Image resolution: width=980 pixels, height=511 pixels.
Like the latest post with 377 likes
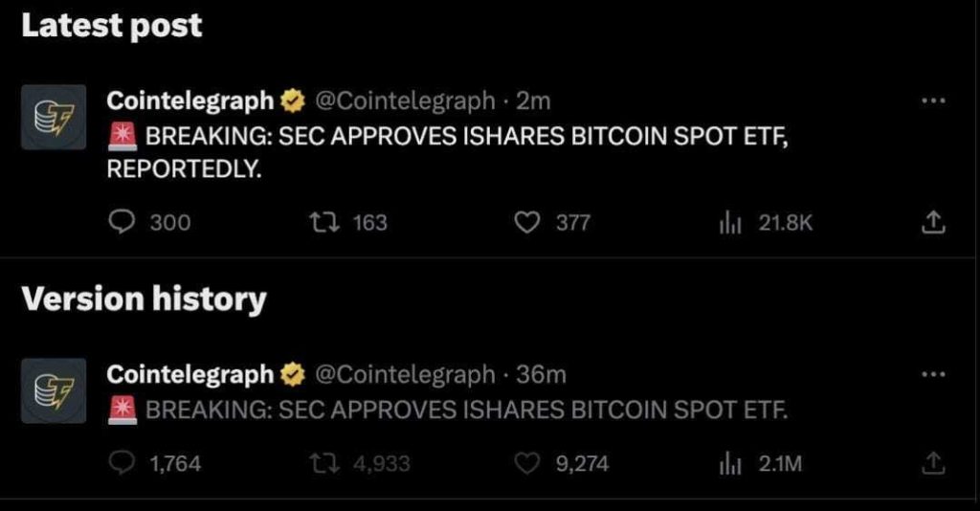click(x=528, y=223)
